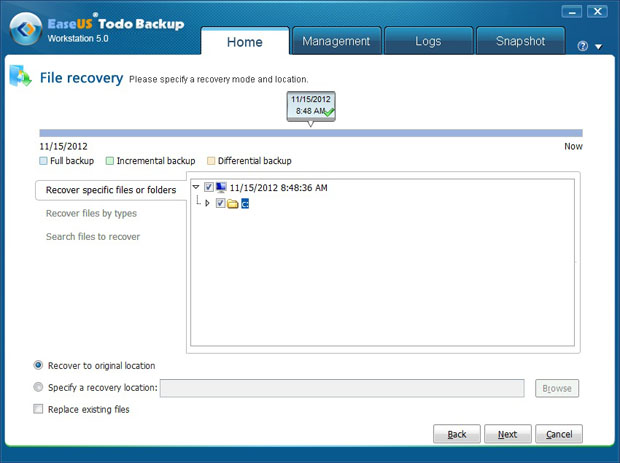Viewport: 620px width, 463px height.
Task: Open the dropdown arrow beside help icon
Action: point(598,47)
